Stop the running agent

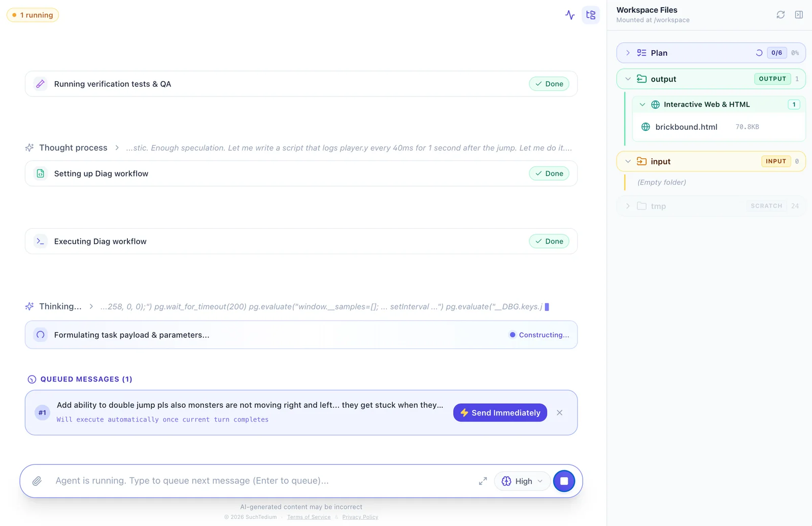coord(564,481)
